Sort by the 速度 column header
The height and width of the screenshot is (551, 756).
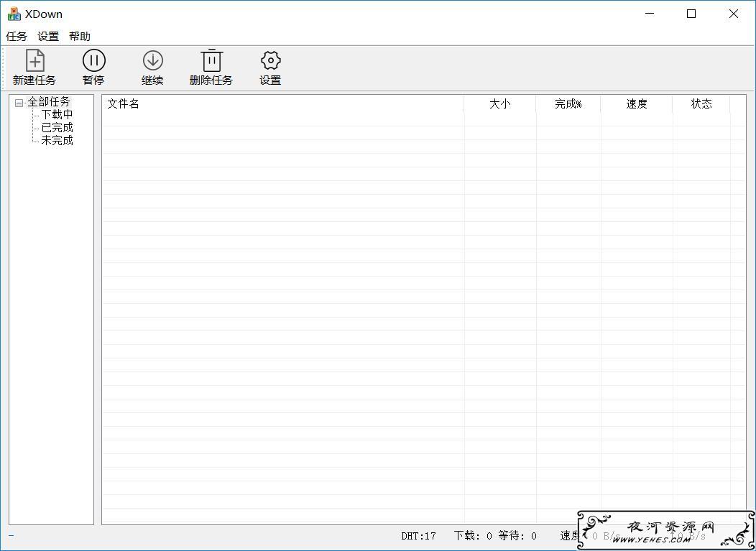coord(637,103)
